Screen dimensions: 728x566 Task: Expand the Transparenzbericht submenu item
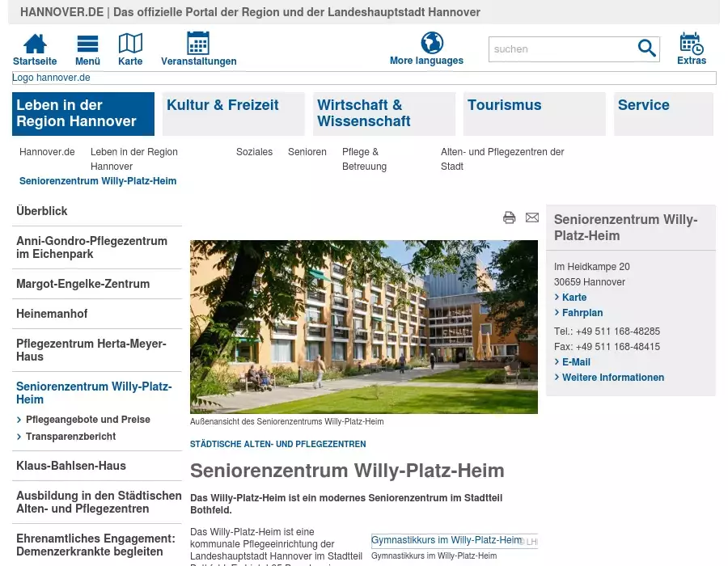[70, 437]
